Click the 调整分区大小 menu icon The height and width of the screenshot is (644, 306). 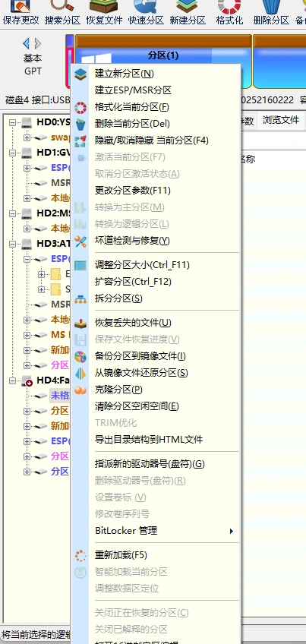click(x=80, y=265)
